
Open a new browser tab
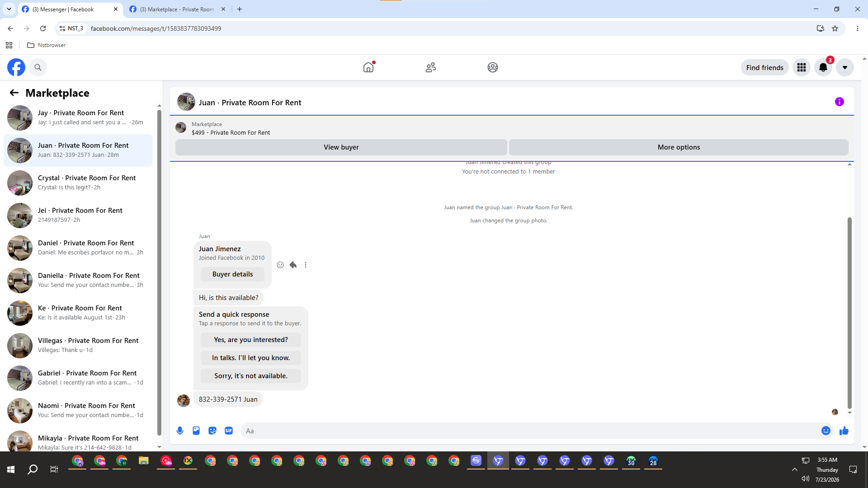coord(240,9)
